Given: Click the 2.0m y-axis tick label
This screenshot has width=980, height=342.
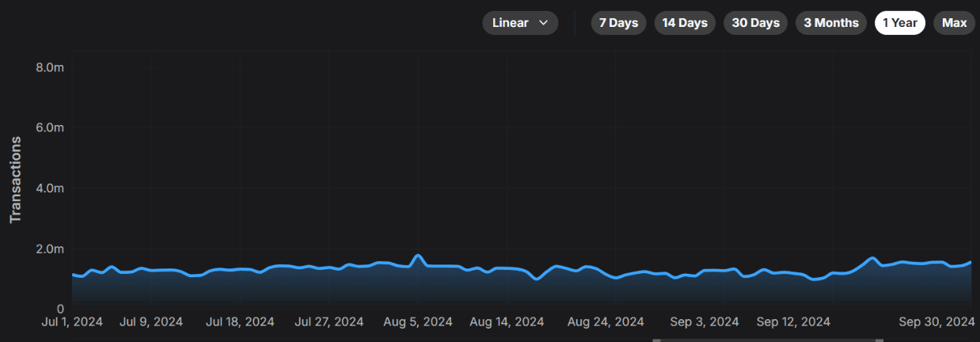Looking at the screenshot, I should (x=50, y=249).
